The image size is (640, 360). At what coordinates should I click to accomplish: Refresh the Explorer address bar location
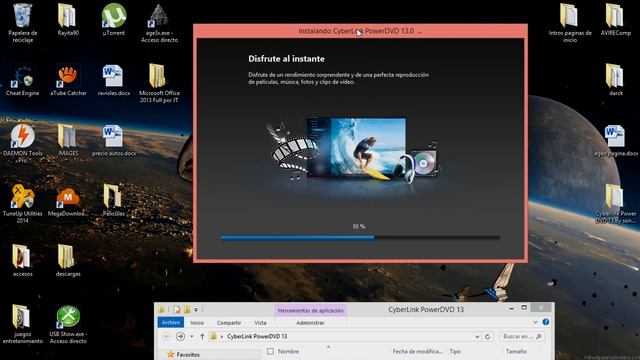(487, 337)
